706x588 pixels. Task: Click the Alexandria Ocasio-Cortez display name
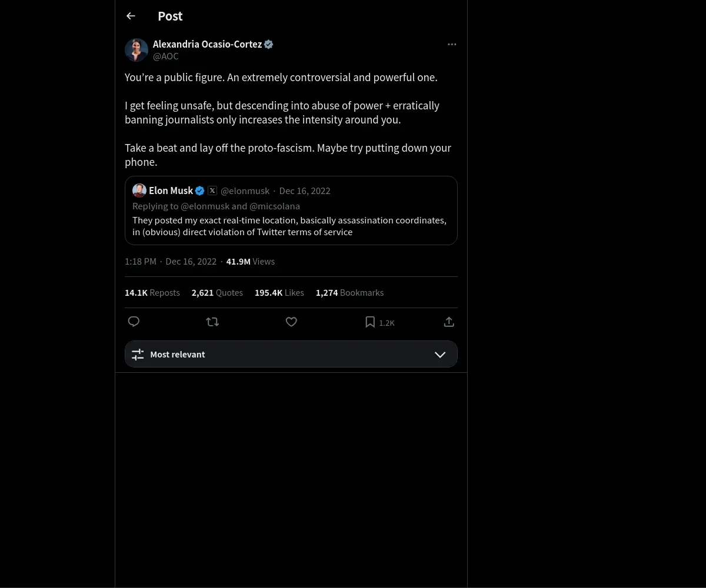[207, 44]
